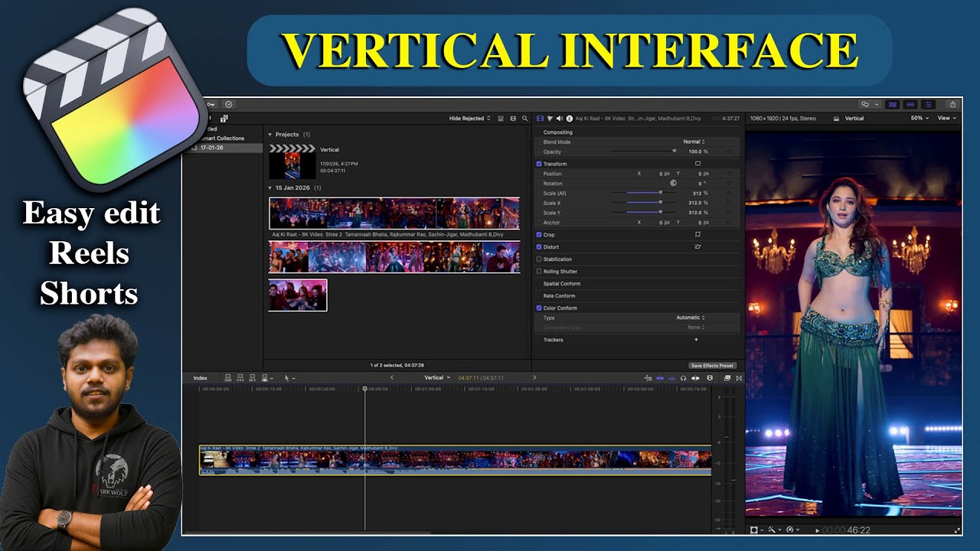Select the small third clip thumbnail

298,295
